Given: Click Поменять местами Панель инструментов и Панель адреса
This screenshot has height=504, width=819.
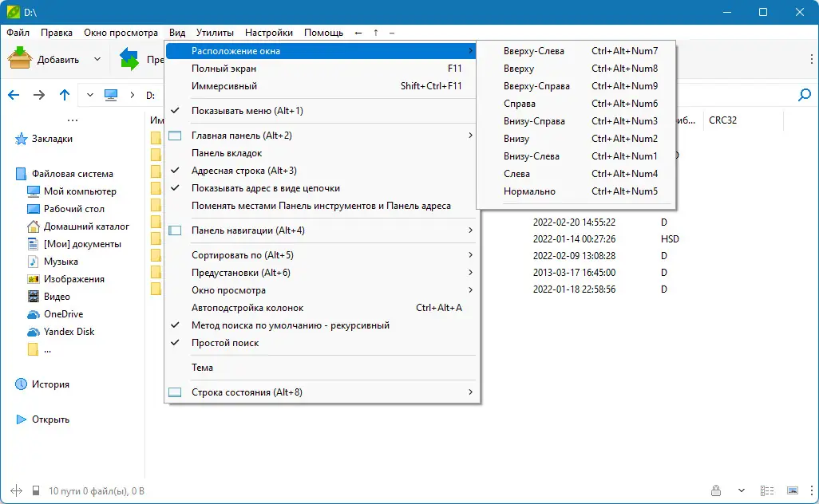Looking at the screenshot, I should pos(321,206).
